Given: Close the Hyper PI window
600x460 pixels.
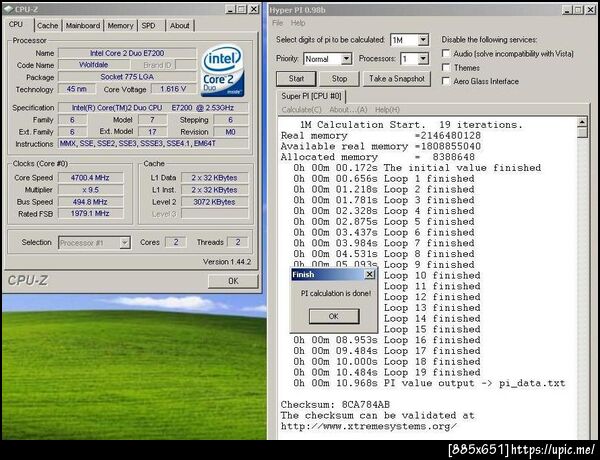Looking at the screenshot, I should coord(590,10).
